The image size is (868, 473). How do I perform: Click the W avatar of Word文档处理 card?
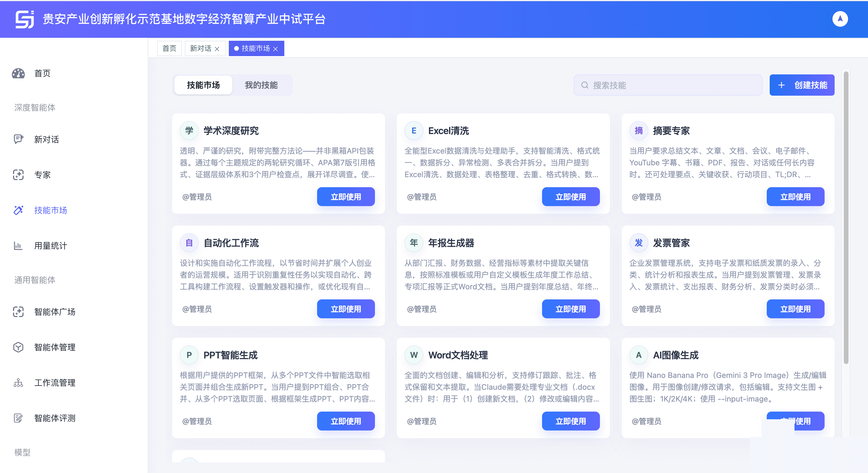pyautogui.click(x=414, y=355)
